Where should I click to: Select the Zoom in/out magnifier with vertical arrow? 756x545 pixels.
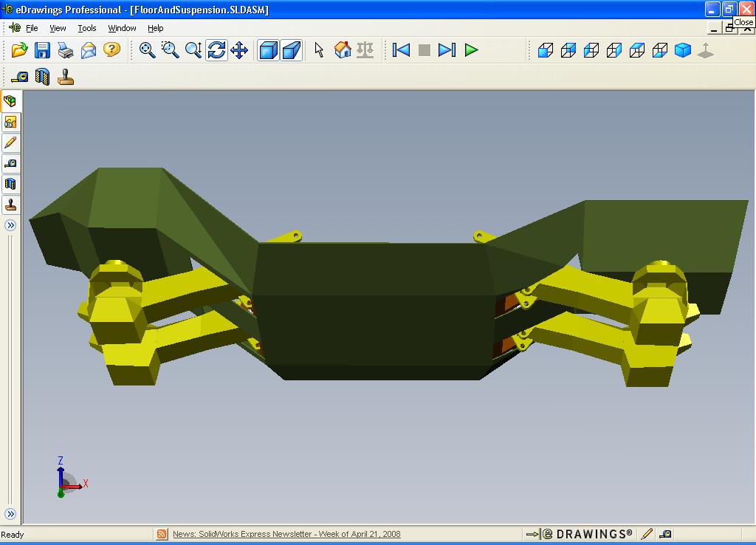[x=193, y=50]
